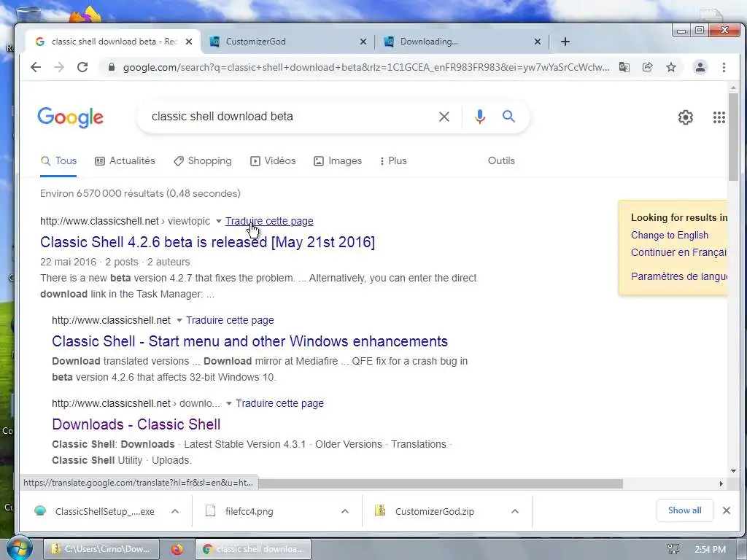Click Continuer en Français link
The width and height of the screenshot is (747, 560).
click(x=679, y=252)
